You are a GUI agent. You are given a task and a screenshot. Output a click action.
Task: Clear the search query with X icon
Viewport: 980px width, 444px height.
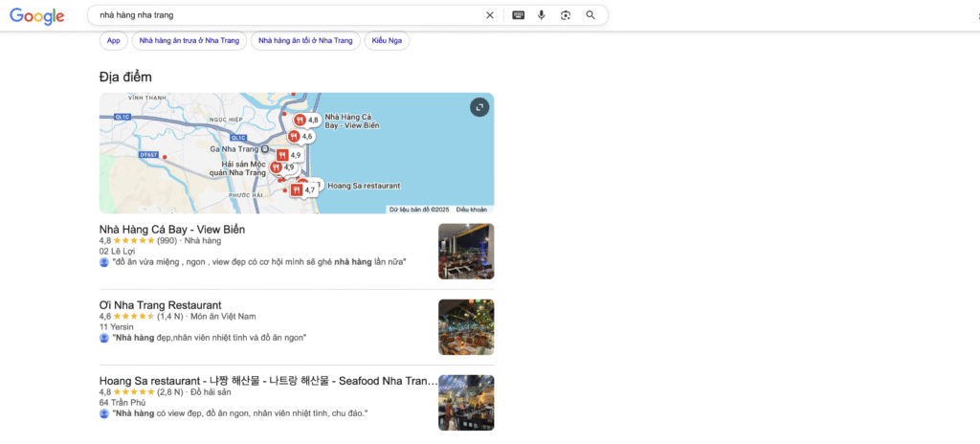pos(490,15)
